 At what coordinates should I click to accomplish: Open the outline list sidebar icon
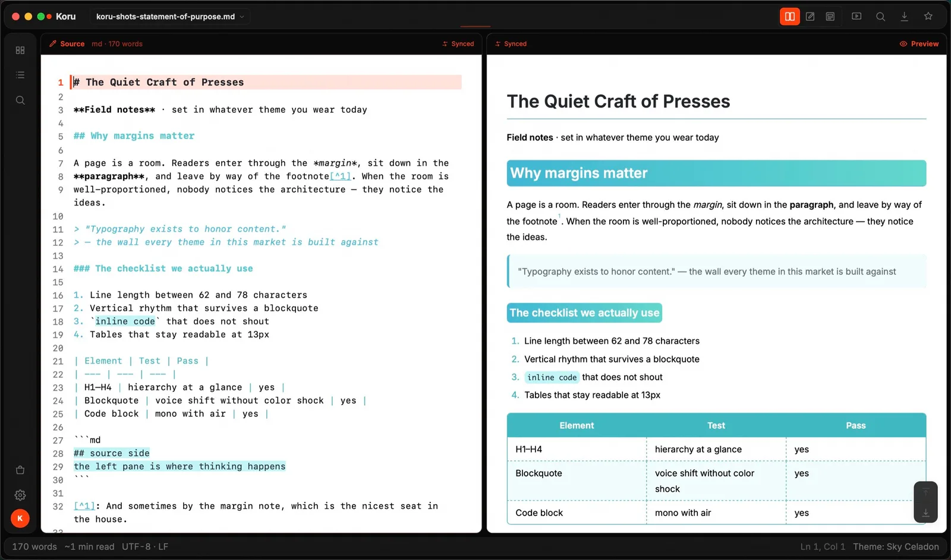coord(20,75)
